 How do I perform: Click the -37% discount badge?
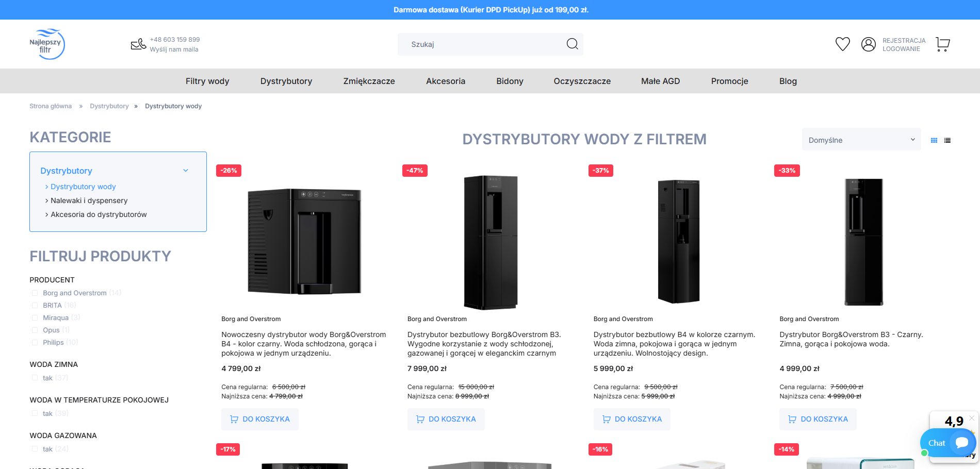tap(601, 171)
